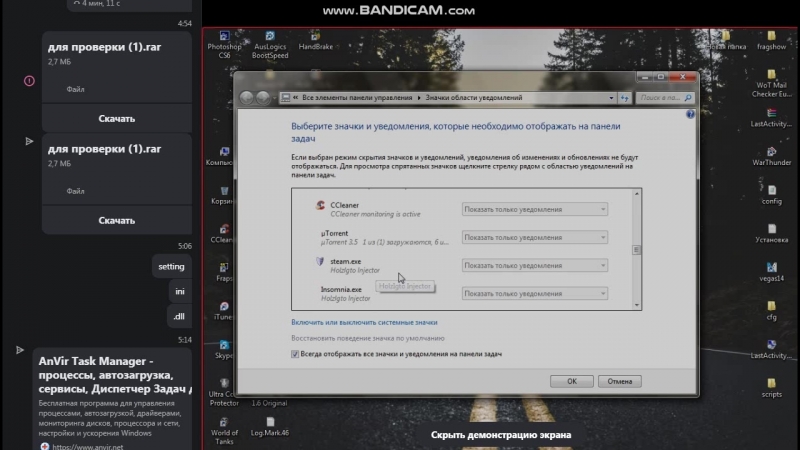Click AnVir Task Manager link preview title

115,375
